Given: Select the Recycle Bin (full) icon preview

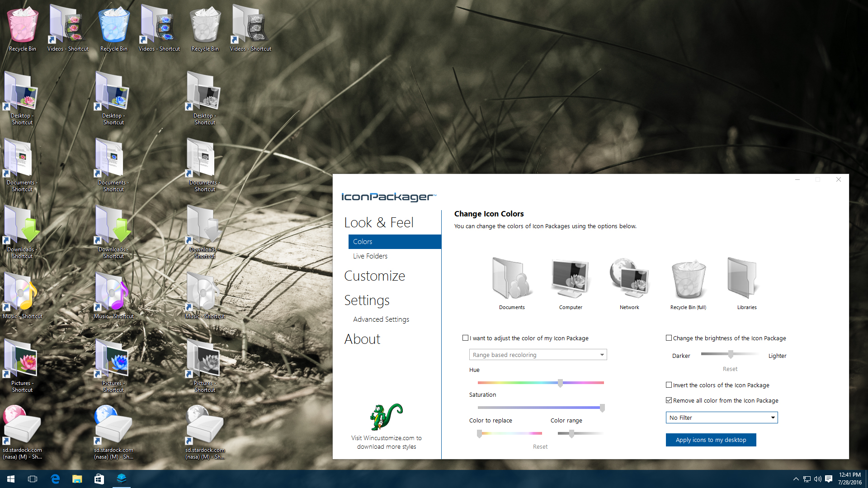Looking at the screenshot, I should 688,278.
